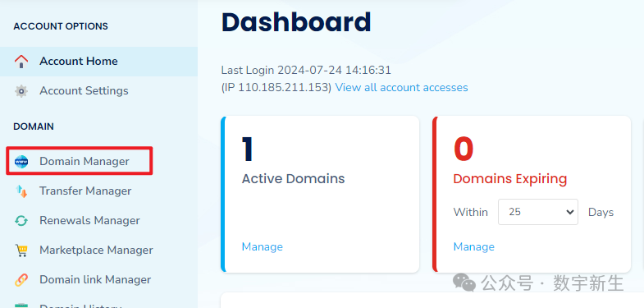Open Account Home in sidebar
The width and height of the screenshot is (644, 308).
(98, 62)
